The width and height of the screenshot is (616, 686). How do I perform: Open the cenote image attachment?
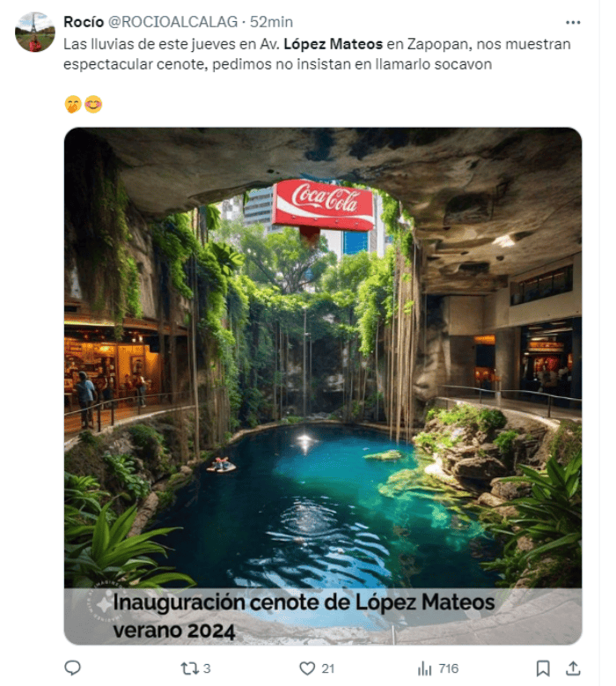click(x=323, y=386)
